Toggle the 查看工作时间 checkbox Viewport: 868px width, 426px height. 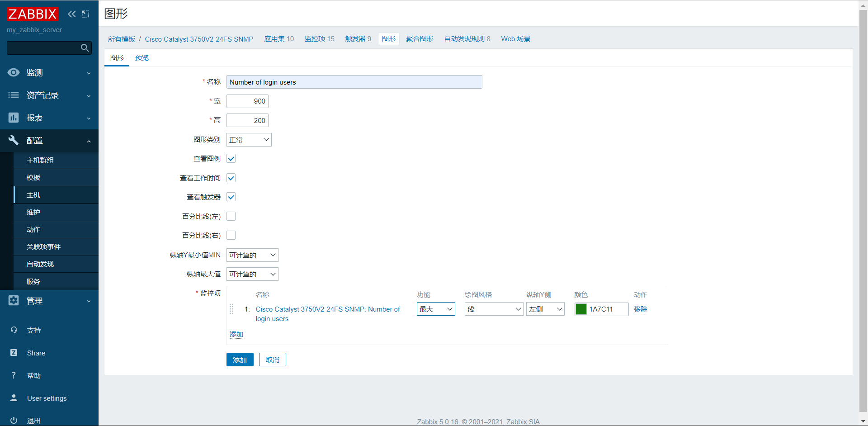(231, 178)
